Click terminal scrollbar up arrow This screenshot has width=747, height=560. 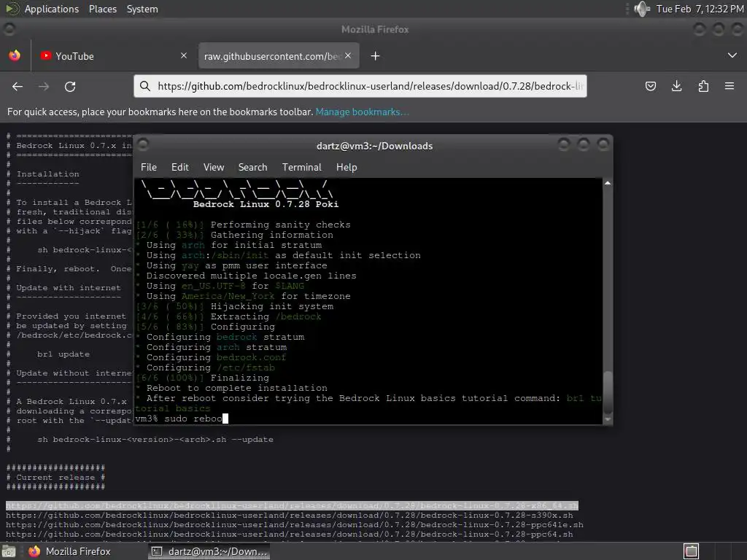pos(608,183)
